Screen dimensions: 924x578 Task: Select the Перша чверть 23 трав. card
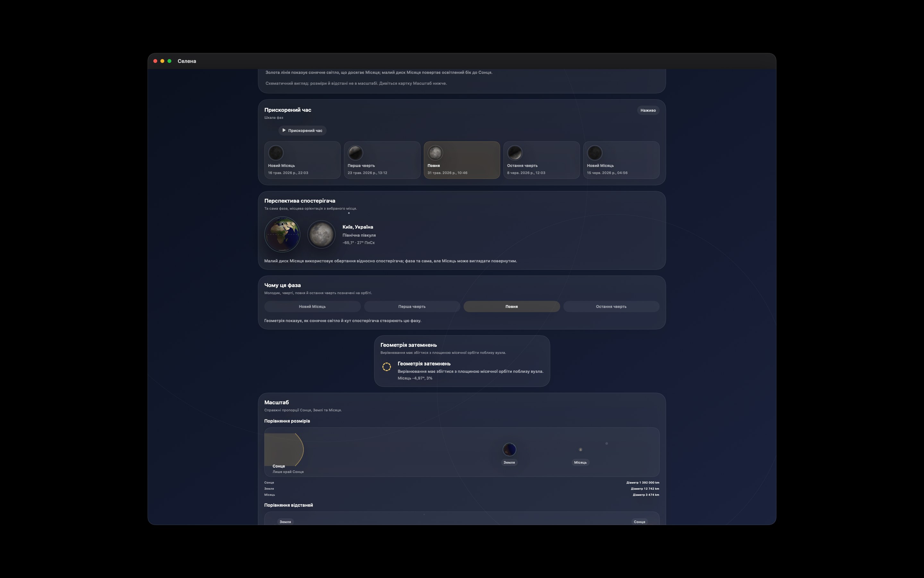(382, 160)
